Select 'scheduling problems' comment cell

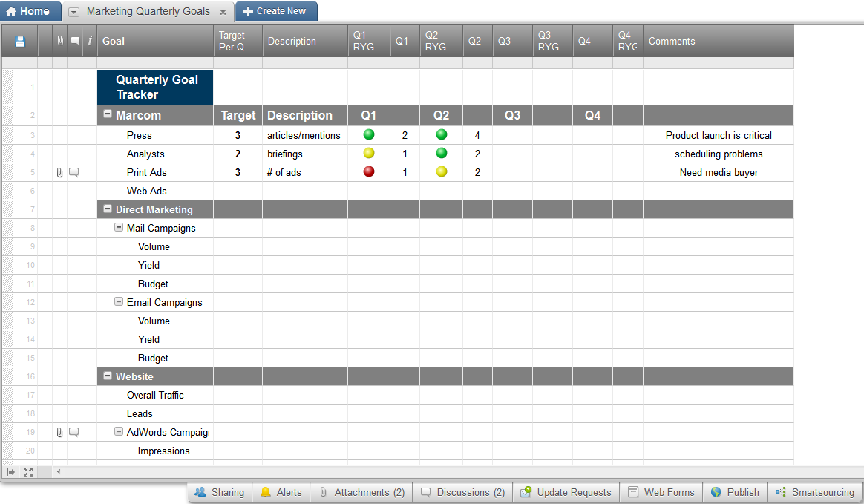coord(719,154)
